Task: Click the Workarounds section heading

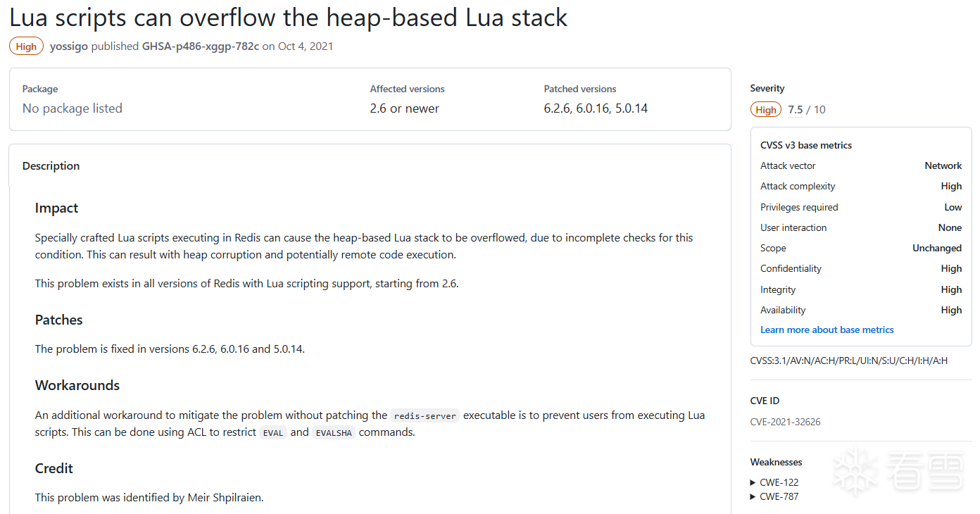Action: tap(77, 385)
